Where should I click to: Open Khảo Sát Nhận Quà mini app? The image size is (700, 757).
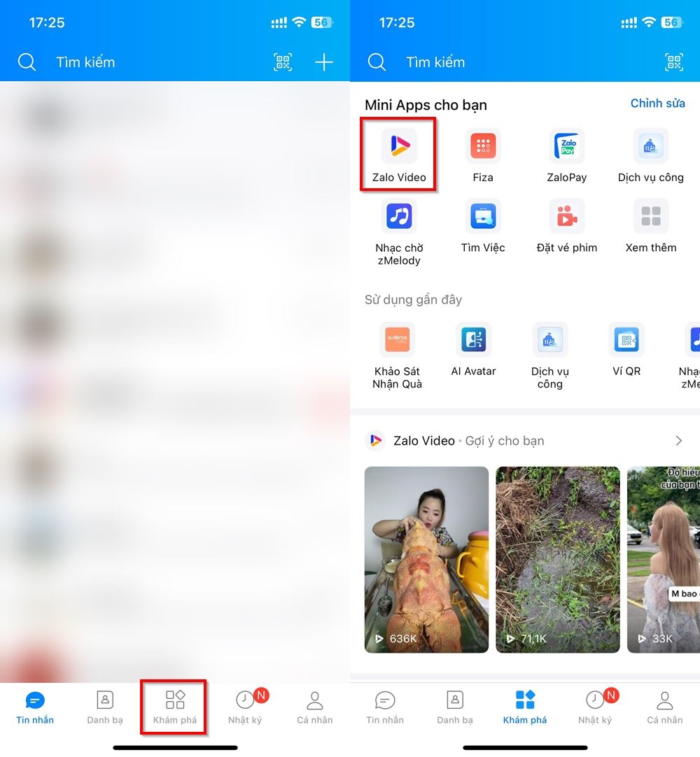click(397, 341)
